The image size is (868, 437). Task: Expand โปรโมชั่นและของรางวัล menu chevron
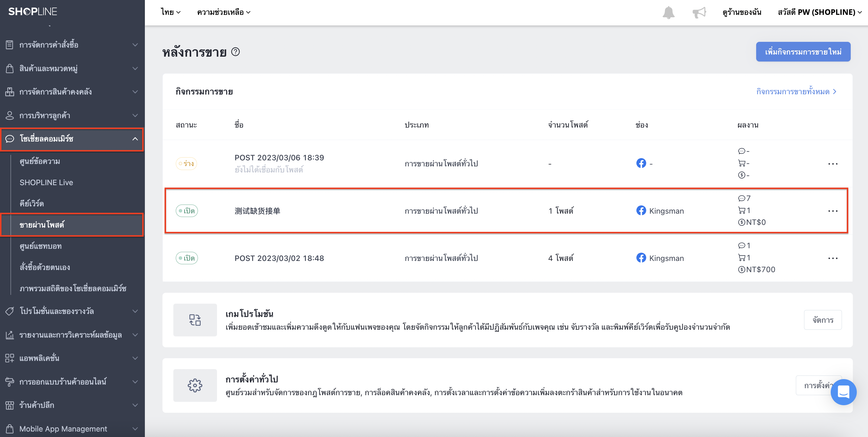(x=135, y=311)
